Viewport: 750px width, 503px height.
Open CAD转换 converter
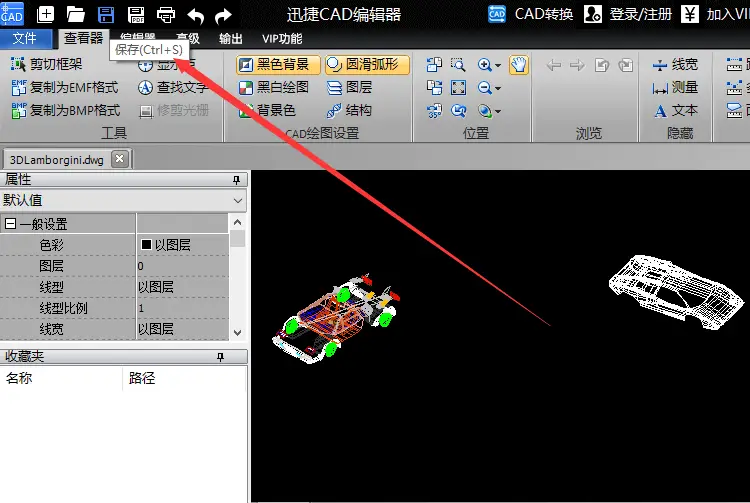point(530,14)
